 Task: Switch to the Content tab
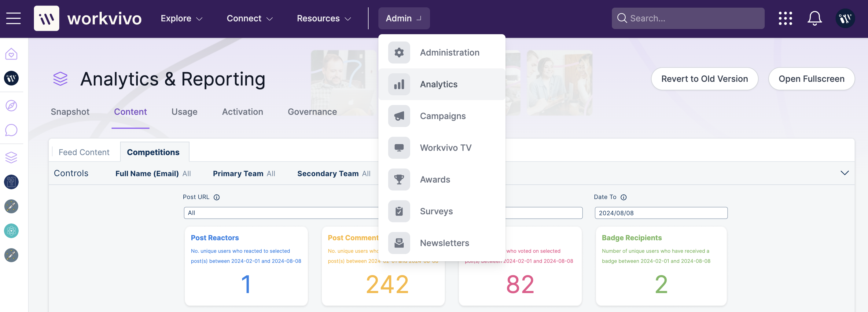[x=131, y=112]
